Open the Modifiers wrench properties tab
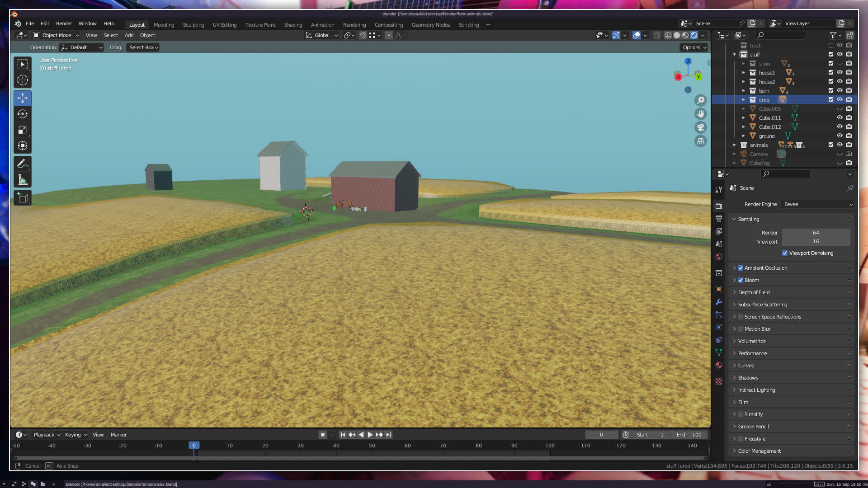The height and width of the screenshot is (488, 868). tap(719, 302)
